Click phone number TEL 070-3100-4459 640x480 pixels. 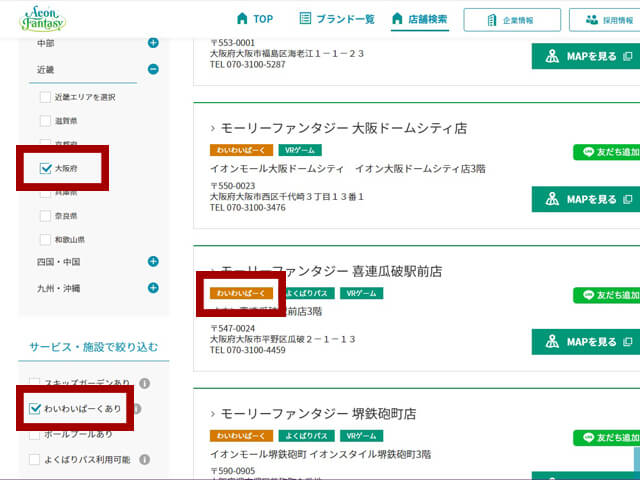click(248, 350)
